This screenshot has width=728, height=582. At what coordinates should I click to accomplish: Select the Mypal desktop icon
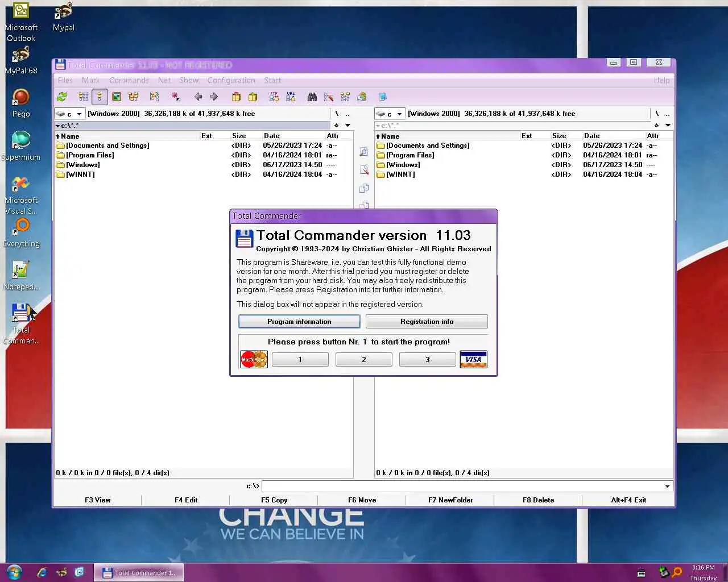click(64, 17)
